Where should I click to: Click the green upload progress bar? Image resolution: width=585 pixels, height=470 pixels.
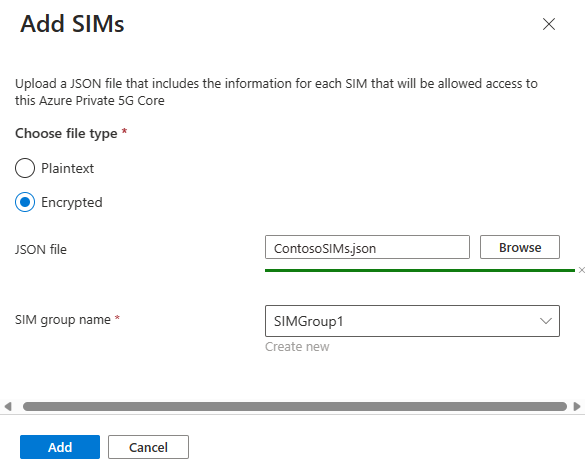[420, 270]
